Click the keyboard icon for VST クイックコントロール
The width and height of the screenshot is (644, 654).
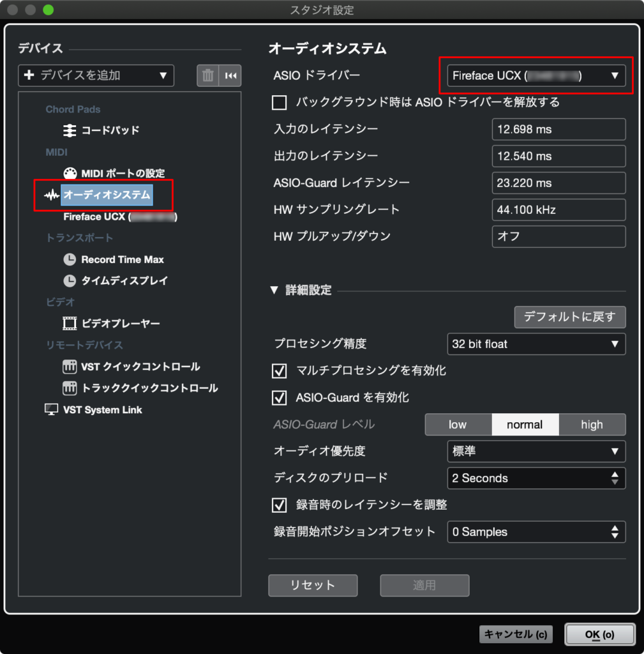pyautogui.click(x=69, y=367)
